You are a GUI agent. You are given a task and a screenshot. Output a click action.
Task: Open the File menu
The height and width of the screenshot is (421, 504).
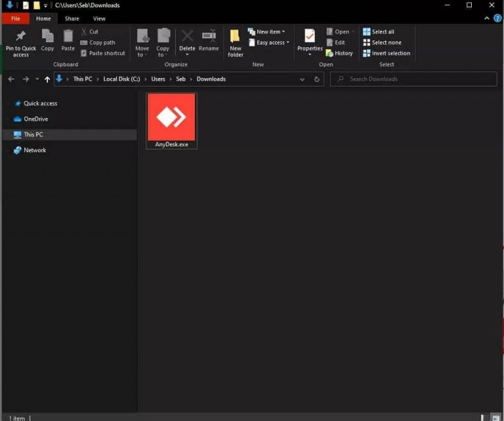coord(16,18)
